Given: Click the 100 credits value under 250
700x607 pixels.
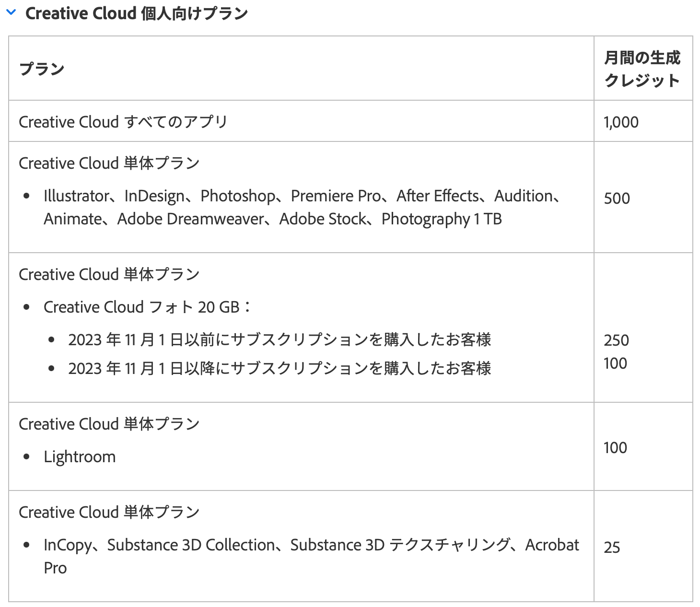Looking at the screenshot, I should tap(615, 363).
